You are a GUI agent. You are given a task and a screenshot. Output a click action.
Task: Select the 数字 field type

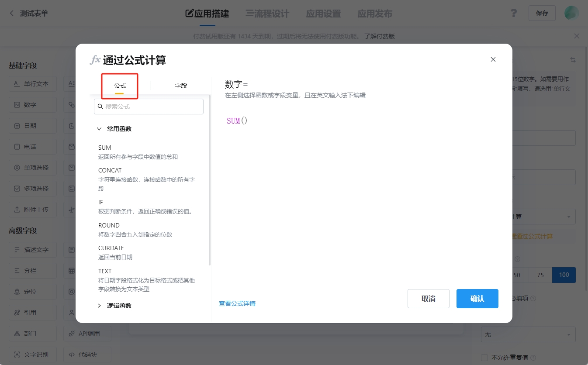click(33, 104)
